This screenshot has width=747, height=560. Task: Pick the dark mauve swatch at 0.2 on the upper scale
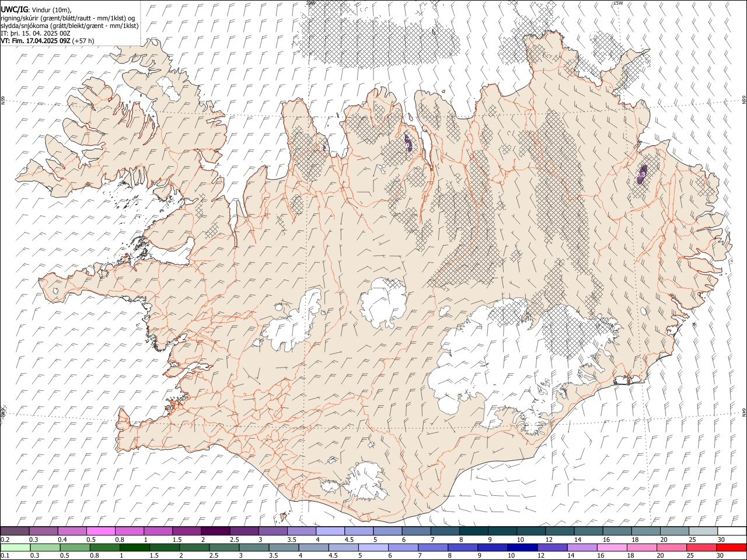pos(15,531)
